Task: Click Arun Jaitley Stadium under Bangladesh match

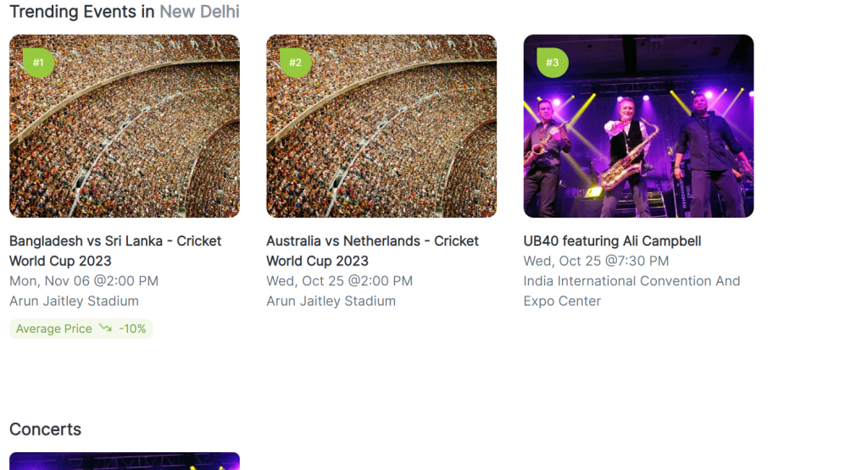Action: click(74, 301)
